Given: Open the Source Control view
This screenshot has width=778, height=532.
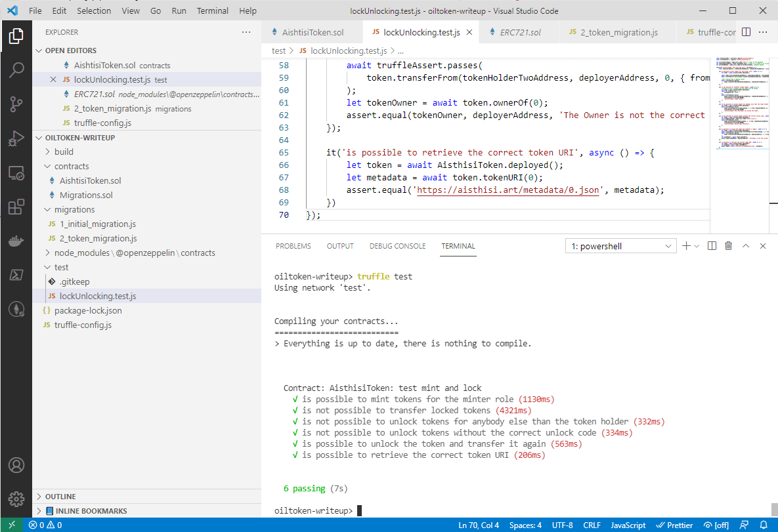Looking at the screenshot, I should 16,104.
